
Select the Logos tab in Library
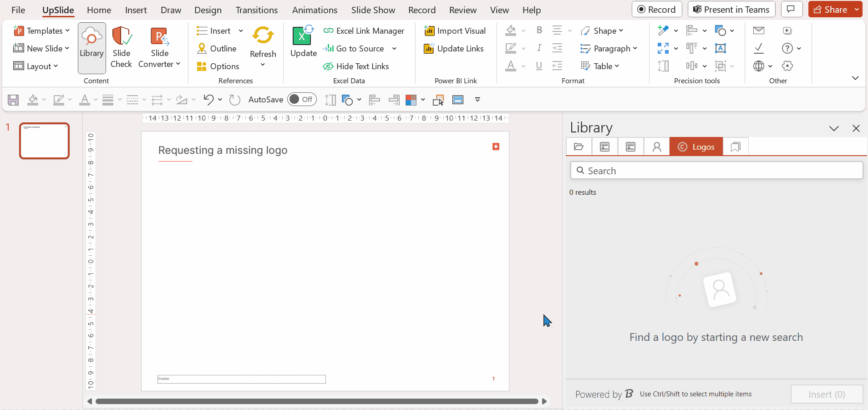pyautogui.click(x=696, y=147)
